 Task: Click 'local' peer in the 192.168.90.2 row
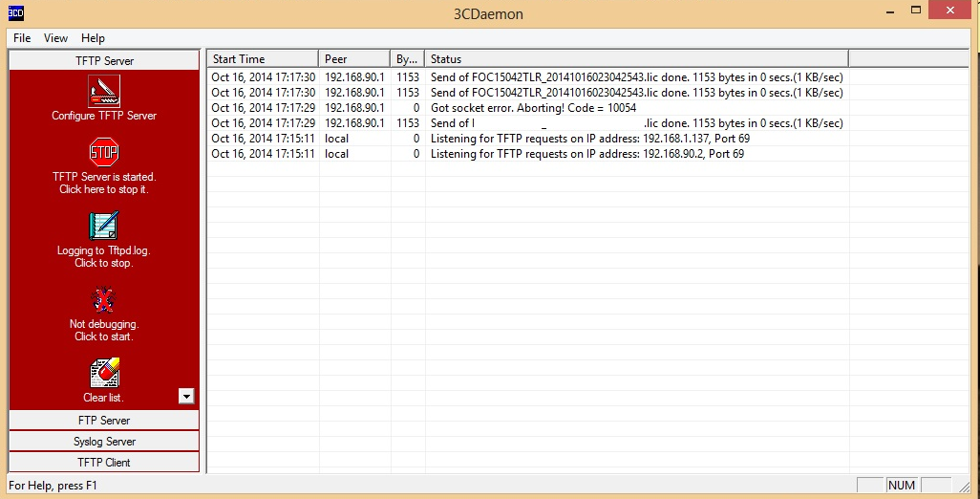337,154
